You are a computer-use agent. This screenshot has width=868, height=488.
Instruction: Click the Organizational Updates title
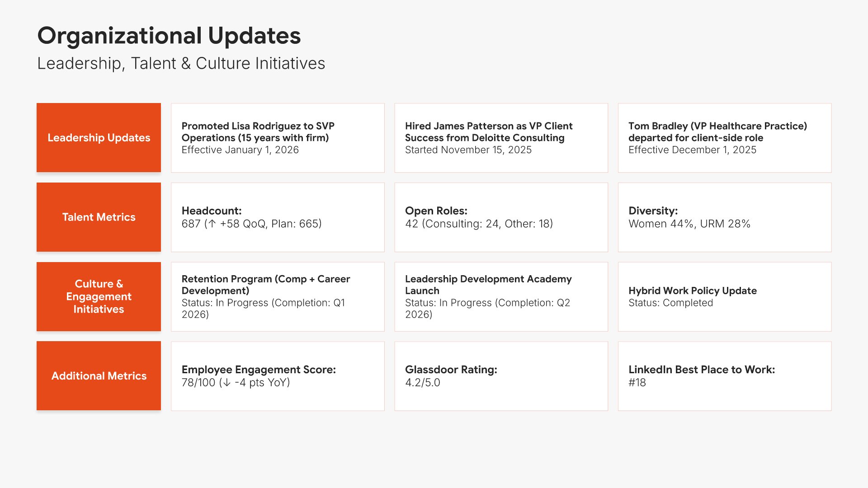[x=169, y=35]
